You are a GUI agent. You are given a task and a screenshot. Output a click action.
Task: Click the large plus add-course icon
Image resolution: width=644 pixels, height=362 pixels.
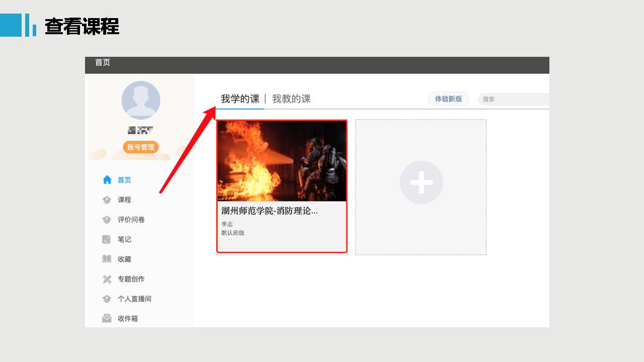[x=421, y=183]
